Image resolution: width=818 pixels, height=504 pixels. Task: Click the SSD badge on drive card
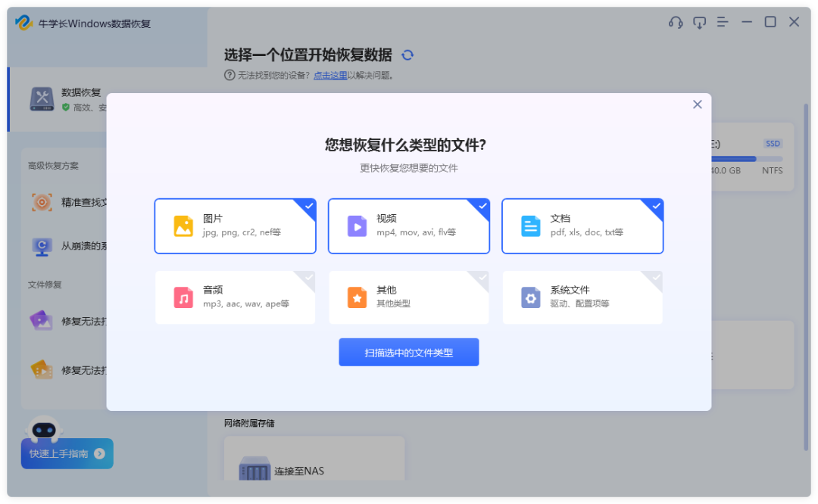click(x=773, y=143)
